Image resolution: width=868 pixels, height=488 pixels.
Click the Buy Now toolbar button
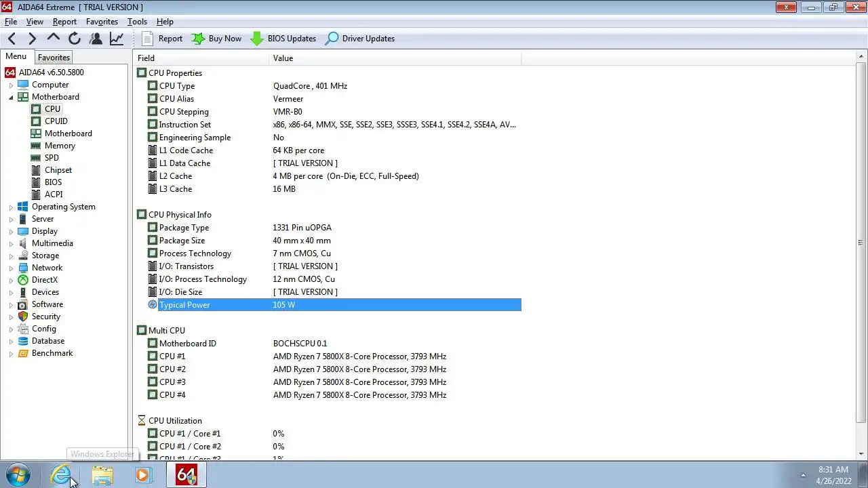(216, 39)
